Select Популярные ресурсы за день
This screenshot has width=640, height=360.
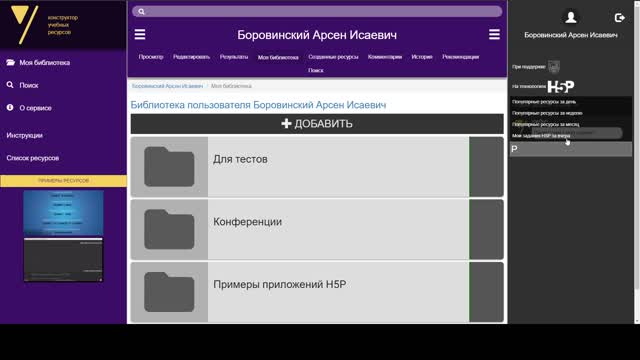click(x=544, y=102)
